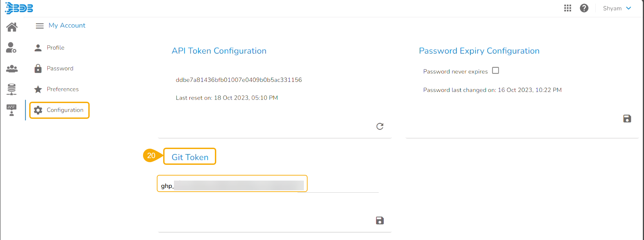This screenshot has width=644, height=240.
Task: Open the presentation dashboard sidebar icon
Action: coord(12,110)
